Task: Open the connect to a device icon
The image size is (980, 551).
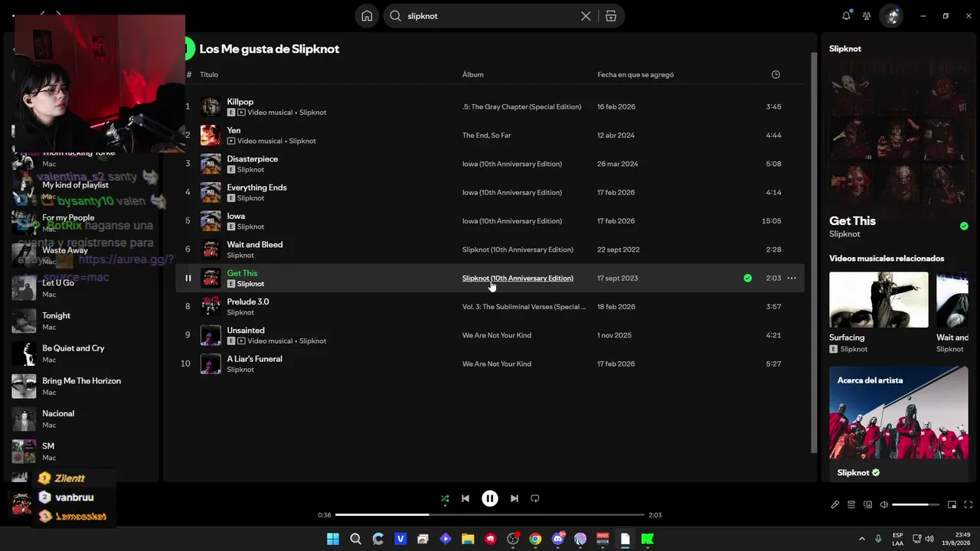Action: pyautogui.click(x=868, y=504)
